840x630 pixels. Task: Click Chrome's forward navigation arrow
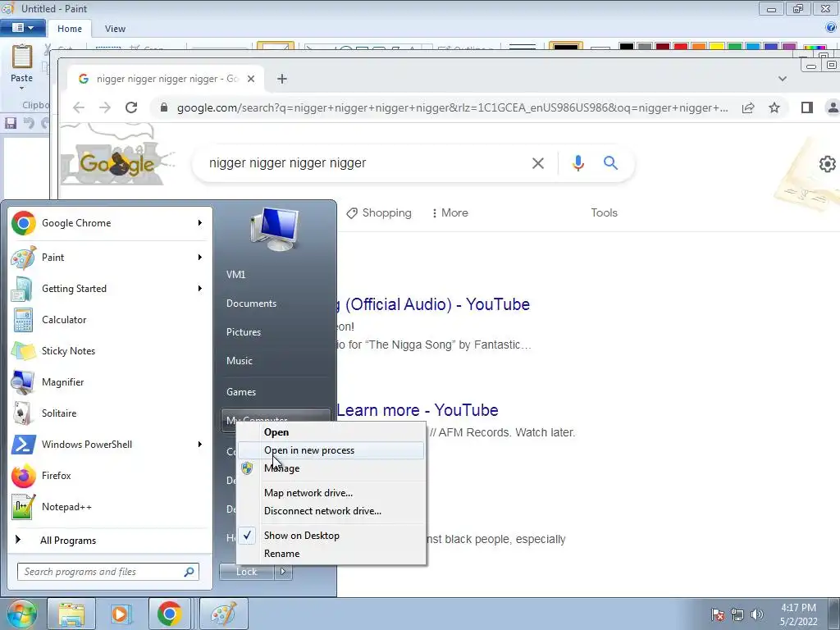click(105, 107)
